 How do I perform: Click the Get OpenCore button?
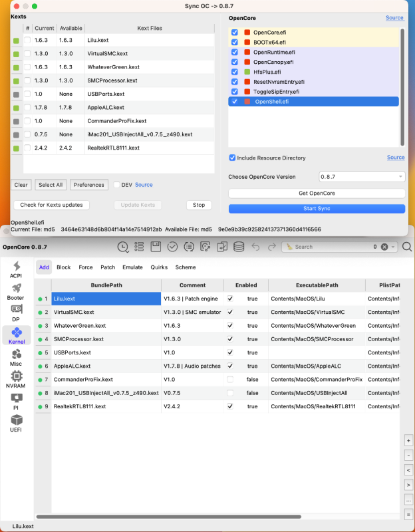pos(317,194)
